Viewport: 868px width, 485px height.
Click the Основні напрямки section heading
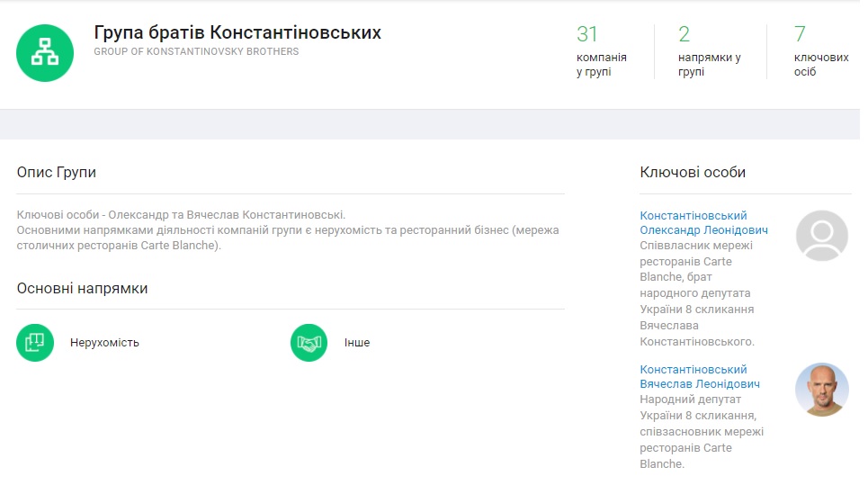(82, 288)
